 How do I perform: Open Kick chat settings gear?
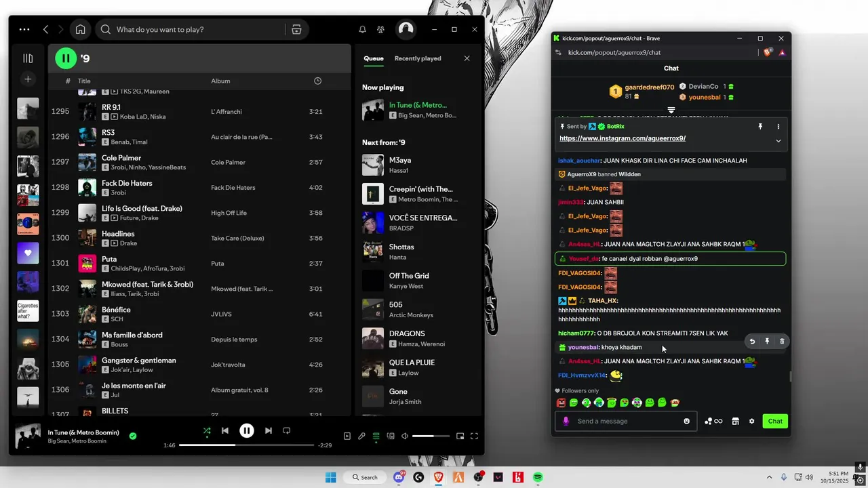coord(751,421)
